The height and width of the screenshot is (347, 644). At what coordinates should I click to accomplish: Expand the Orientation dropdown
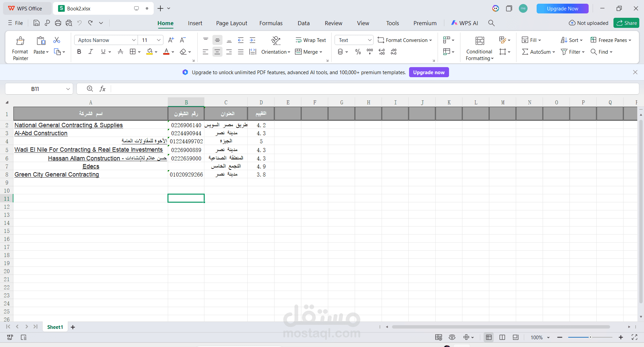click(289, 52)
